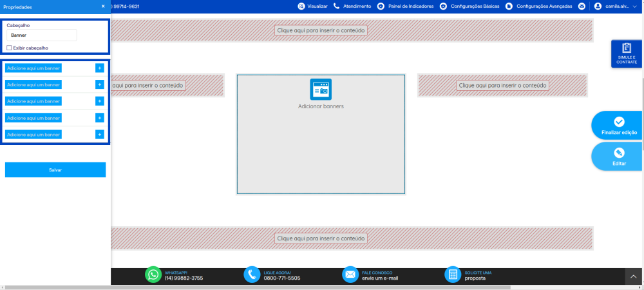644x290 pixels.
Task: Click the back-to-top arrow icon
Action: (x=633, y=277)
